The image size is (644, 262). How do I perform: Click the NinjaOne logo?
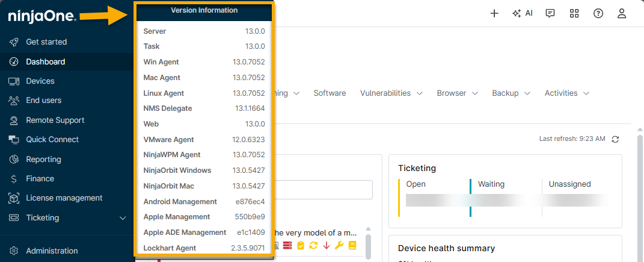tap(42, 16)
